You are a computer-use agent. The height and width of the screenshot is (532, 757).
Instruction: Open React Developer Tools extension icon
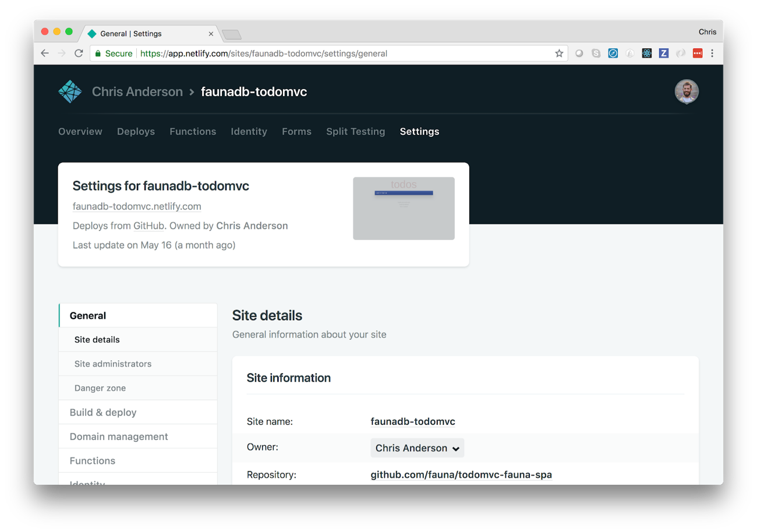[647, 54]
